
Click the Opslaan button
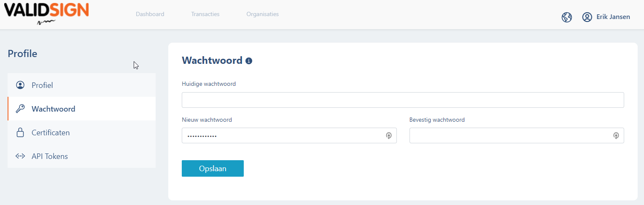coord(213,168)
